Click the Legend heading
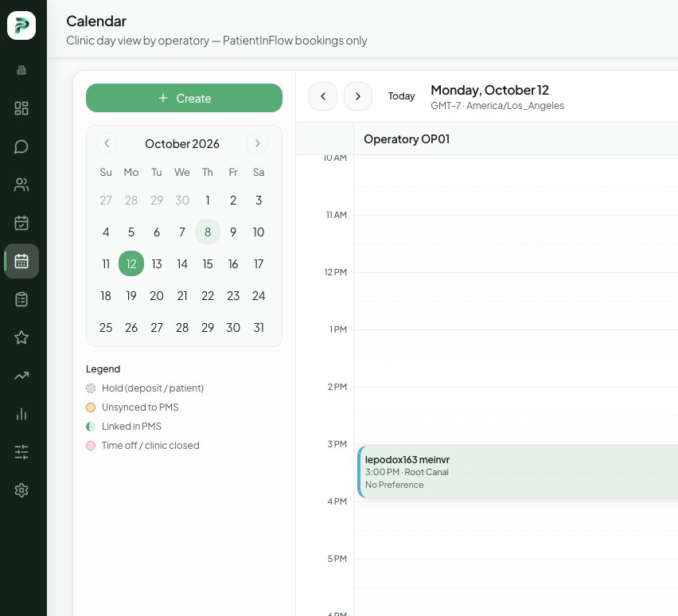The width and height of the screenshot is (678, 616). (x=103, y=369)
